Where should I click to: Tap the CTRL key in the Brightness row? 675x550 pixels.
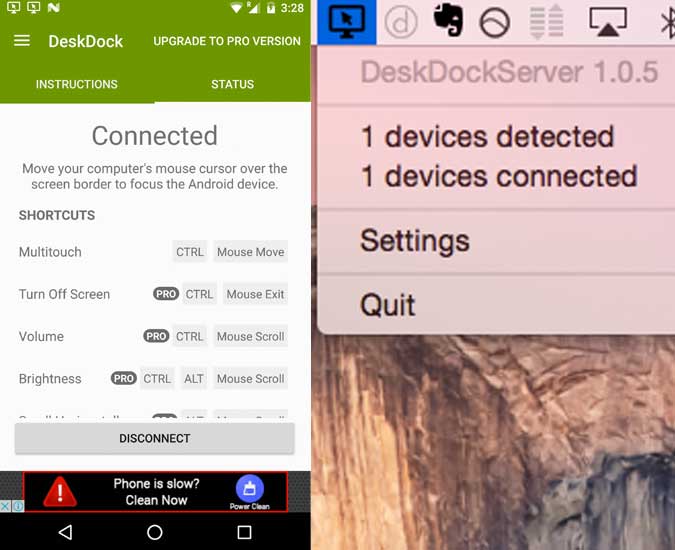pos(157,378)
